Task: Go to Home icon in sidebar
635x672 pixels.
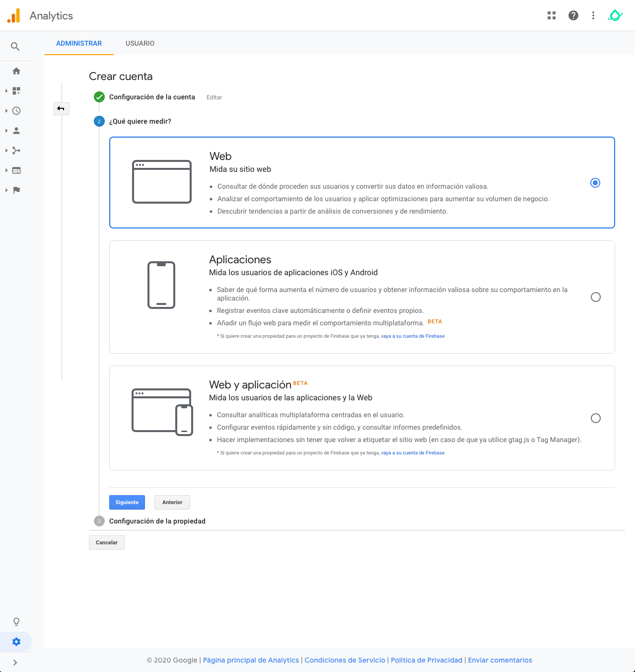Action: point(16,71)
